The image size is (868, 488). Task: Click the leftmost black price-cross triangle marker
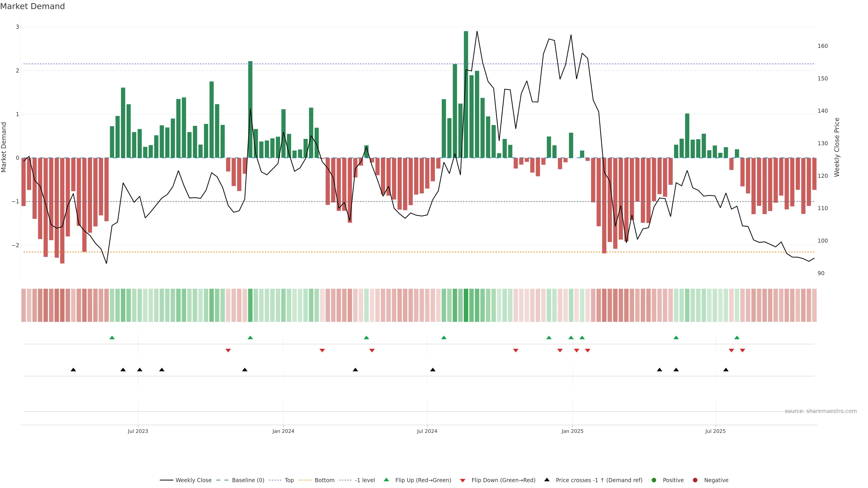[73, 370]
